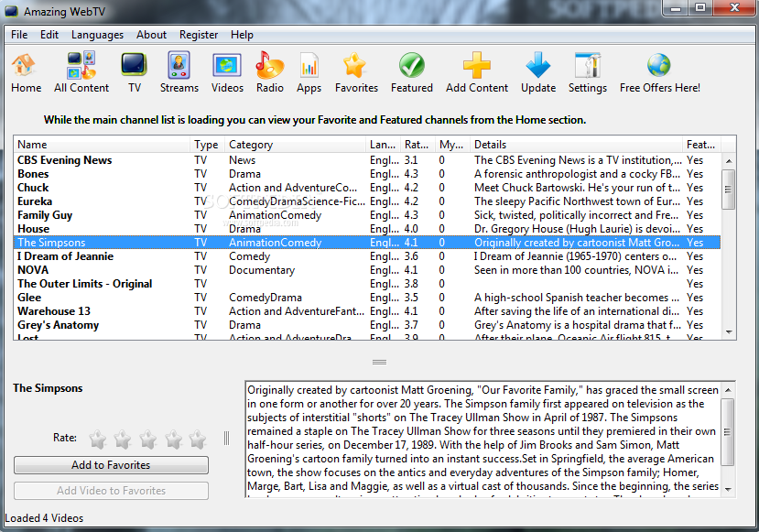Viewport: 759px width, 532px height.
Task: Open the Apps toolbar icon
Action: click(x=309, y=65)
